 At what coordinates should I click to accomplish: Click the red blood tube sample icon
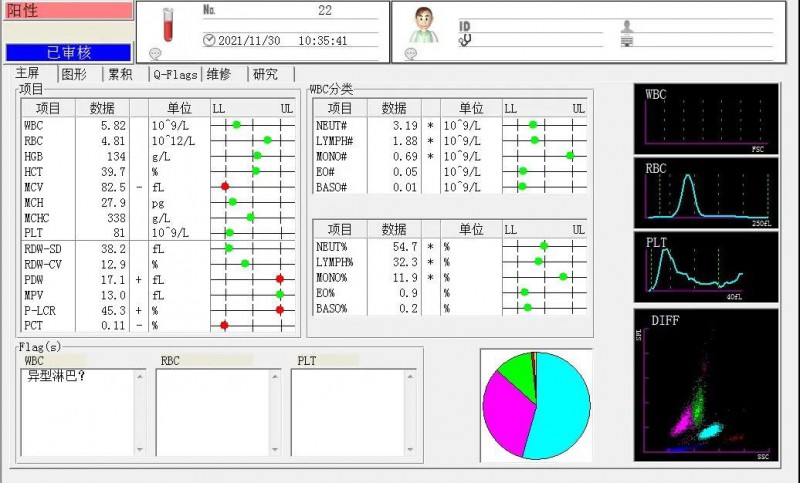pyautogui.click(x=168, y=26)
